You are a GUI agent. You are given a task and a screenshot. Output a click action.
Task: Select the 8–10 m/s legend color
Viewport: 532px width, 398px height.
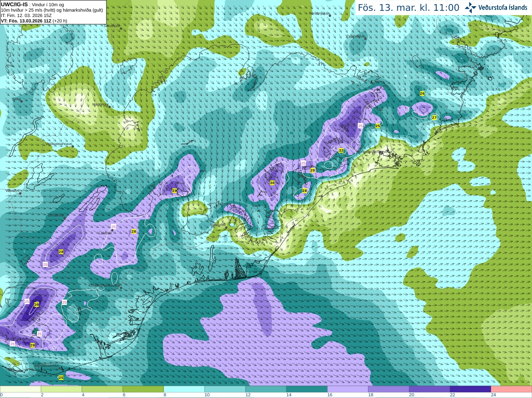click(x=184, y=389)
